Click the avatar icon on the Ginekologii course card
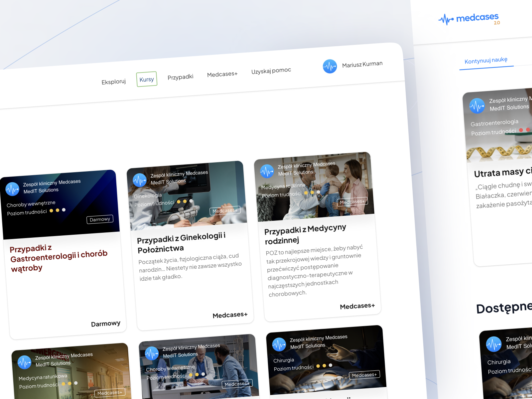The width and height of the screenshot is (532, 399). tap(140, 180)
